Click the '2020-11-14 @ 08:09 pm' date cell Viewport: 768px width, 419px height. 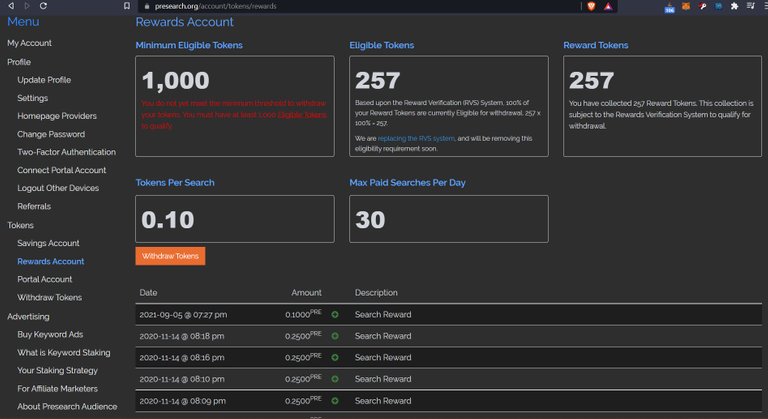[x=183, y=401]
